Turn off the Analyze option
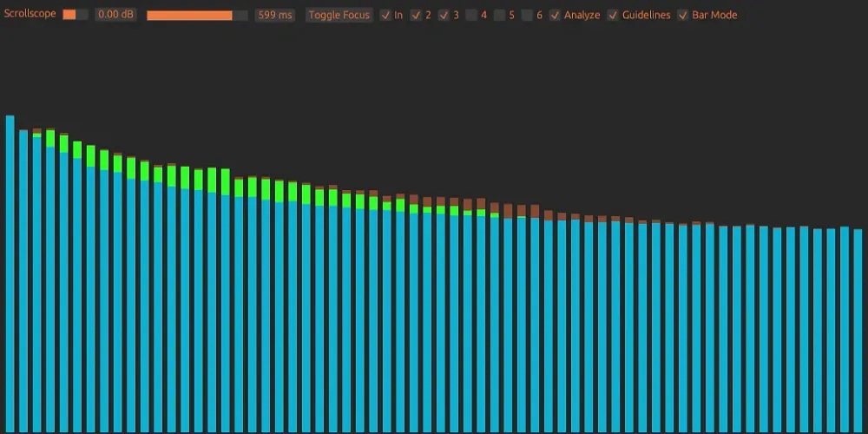 [556, 15]
